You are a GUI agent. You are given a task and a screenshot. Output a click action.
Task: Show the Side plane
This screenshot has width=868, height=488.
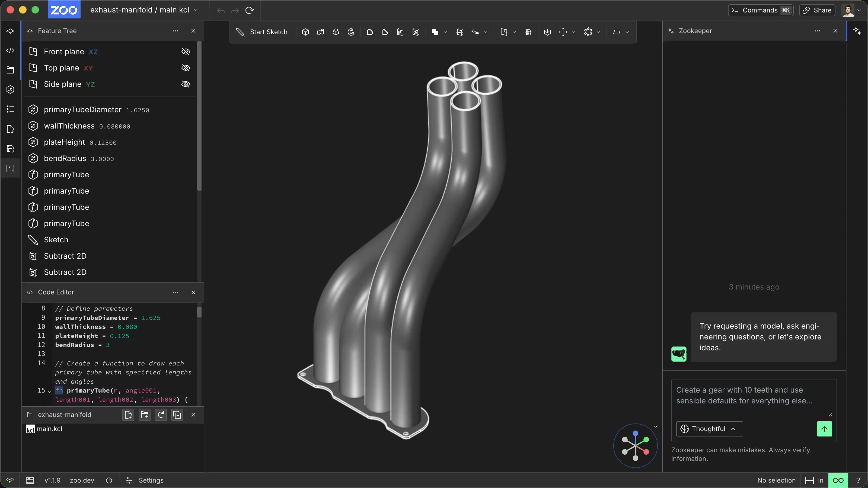pos(186,84)
